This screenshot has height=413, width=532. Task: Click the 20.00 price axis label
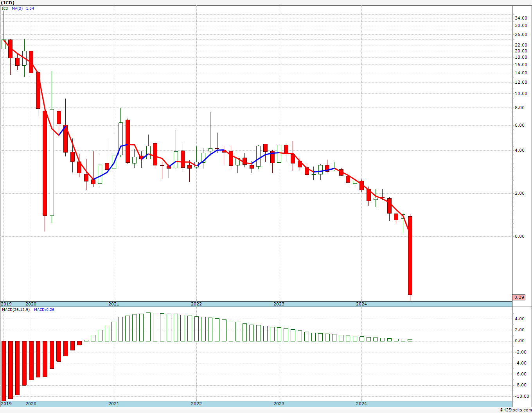click(521, 51)
